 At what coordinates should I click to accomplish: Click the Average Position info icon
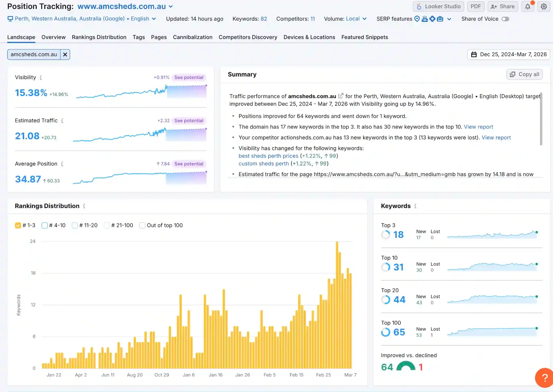62,164
